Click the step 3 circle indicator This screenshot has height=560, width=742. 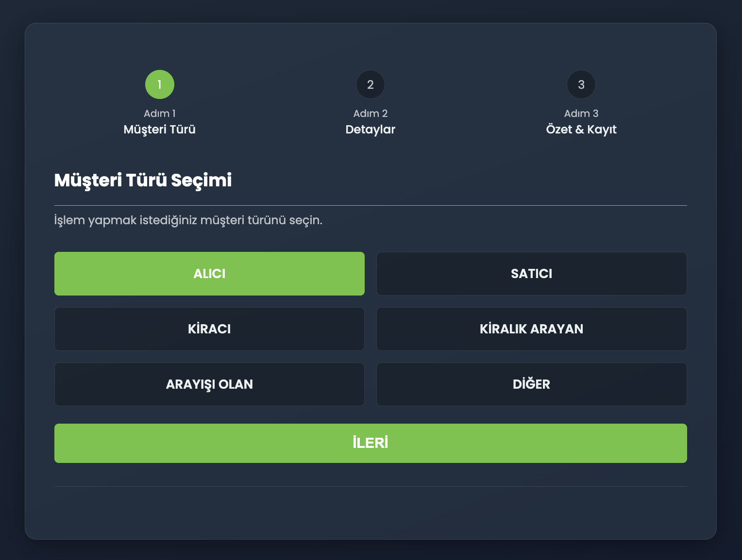[x=581, y=84]
